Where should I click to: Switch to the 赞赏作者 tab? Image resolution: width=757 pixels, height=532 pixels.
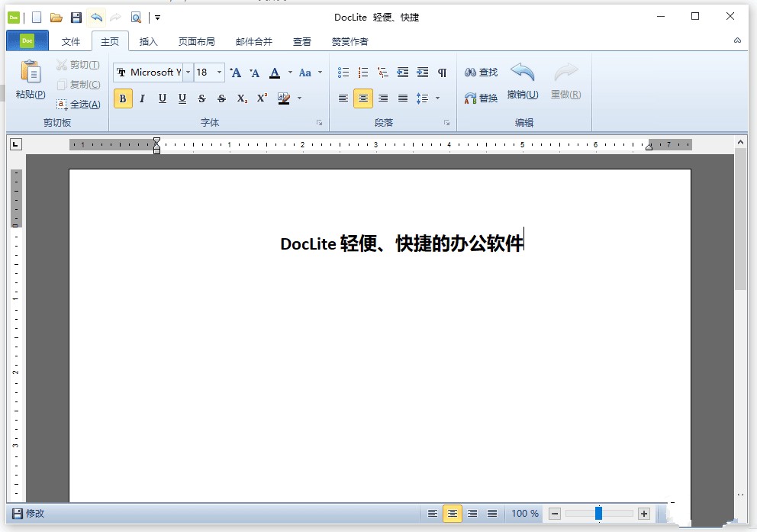click(350, 41)
